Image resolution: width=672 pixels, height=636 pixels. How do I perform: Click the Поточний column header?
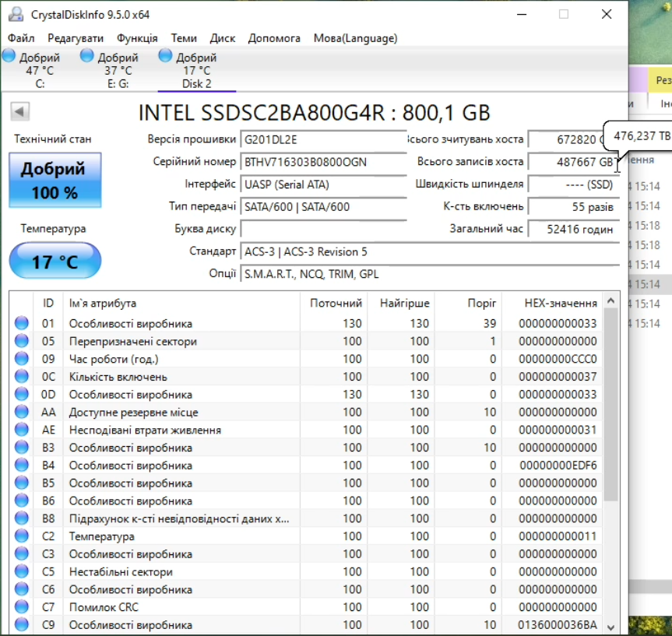pyautogui.click(x=333, y=304)
